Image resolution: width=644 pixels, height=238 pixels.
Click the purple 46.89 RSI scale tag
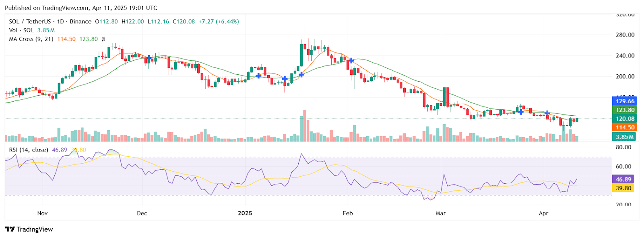coord(623,179)
